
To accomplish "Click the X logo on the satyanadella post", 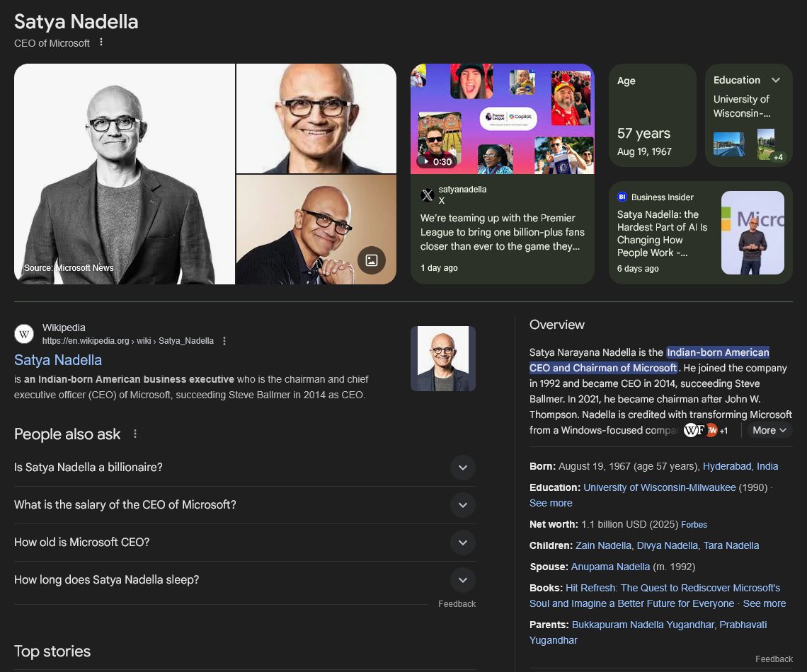I will click(427, 195).
